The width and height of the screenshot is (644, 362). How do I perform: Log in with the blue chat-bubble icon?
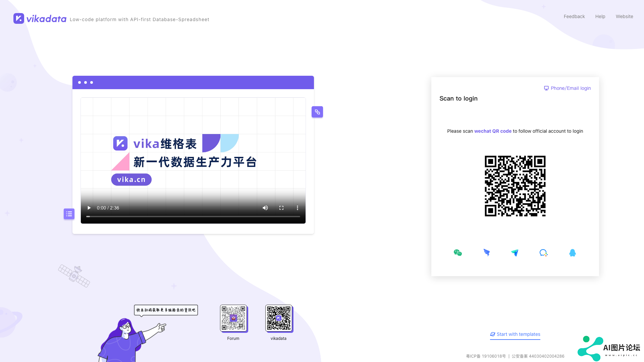(x=543, y=253)
